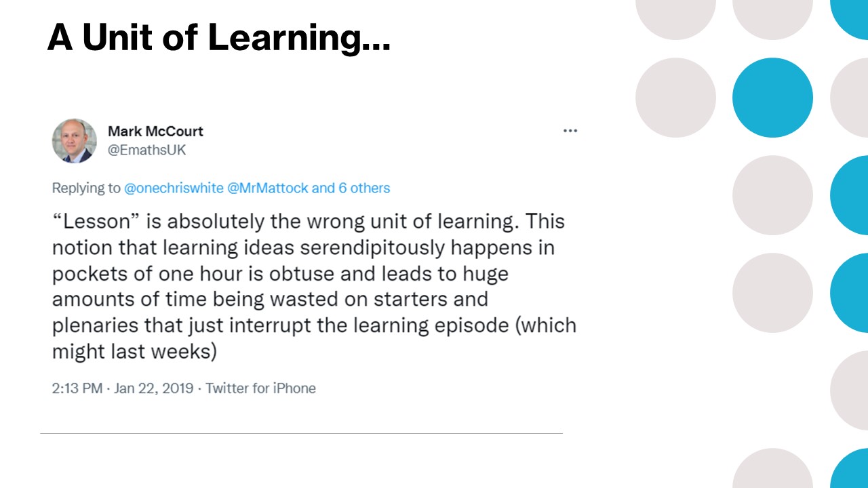Image resolution: width=868 pixels, height=488 pixels.
Task: Click the "Twitter for iPhone" source label
Action: click(x=260, y=388)
